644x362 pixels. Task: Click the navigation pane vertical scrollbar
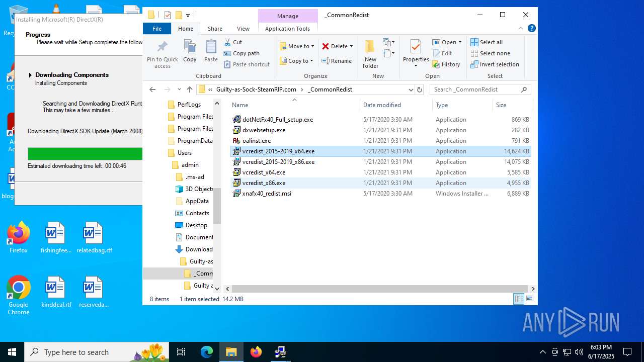click(217, 206)
